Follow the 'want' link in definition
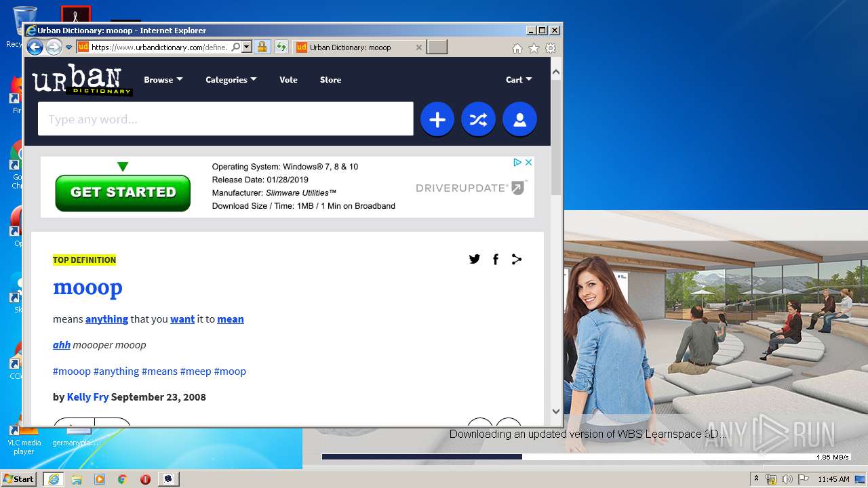Viewport: 868px width, 488px height. [182, 319]
